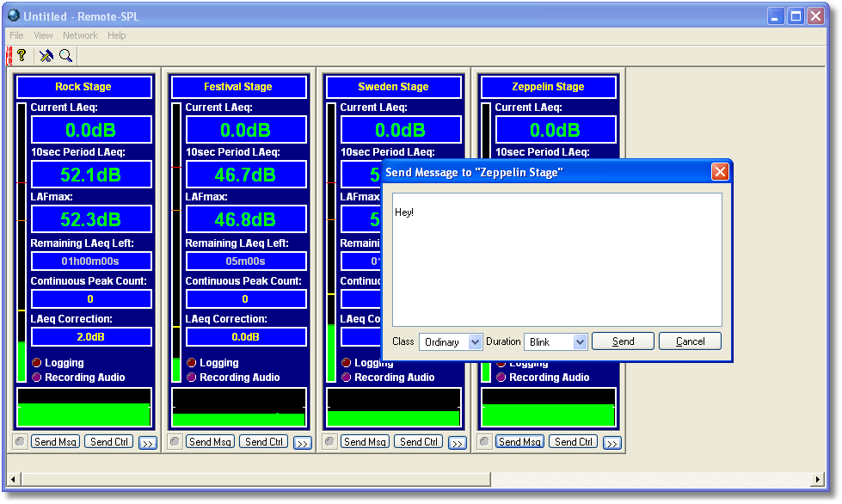Click the Rock Stage title header
This screenshot has width=842, height=504.
(x=84, y=87)
